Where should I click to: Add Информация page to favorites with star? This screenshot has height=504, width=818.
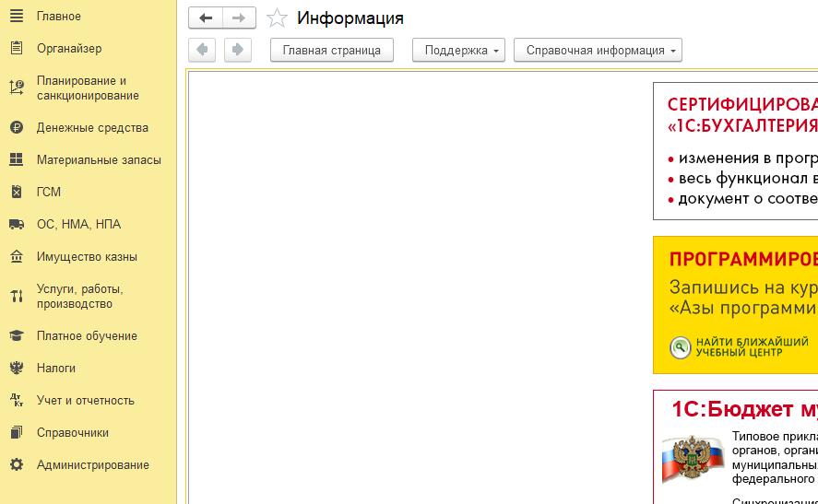(x=277, y=18)
